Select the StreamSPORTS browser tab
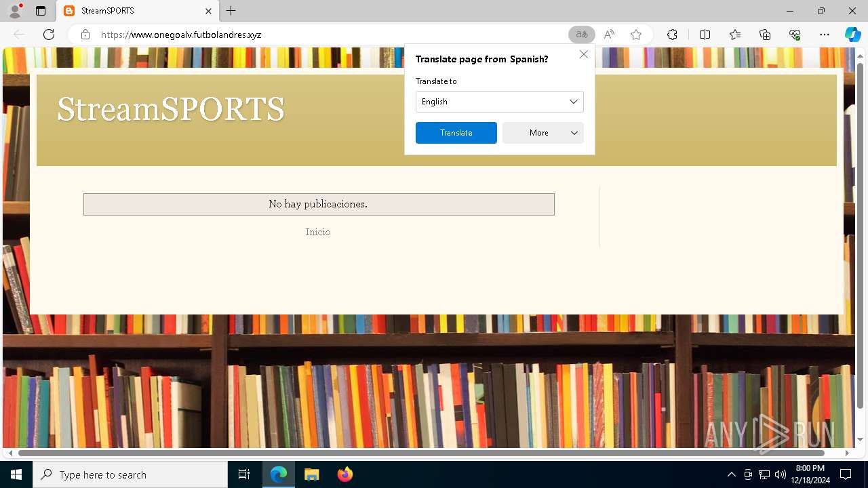This screenshot has width=868, height=488. pyautogui.click(x=138, y=11)
